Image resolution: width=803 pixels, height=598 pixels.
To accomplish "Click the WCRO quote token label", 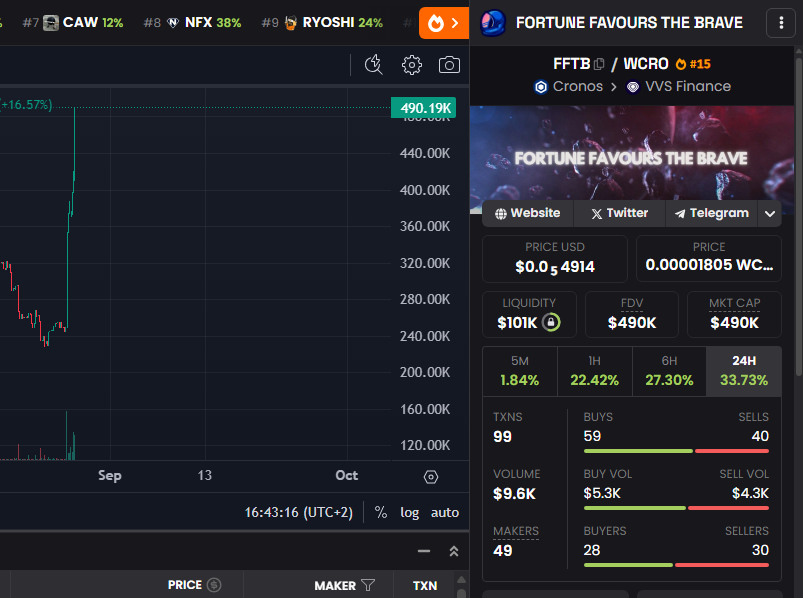I will coord(646,64).
